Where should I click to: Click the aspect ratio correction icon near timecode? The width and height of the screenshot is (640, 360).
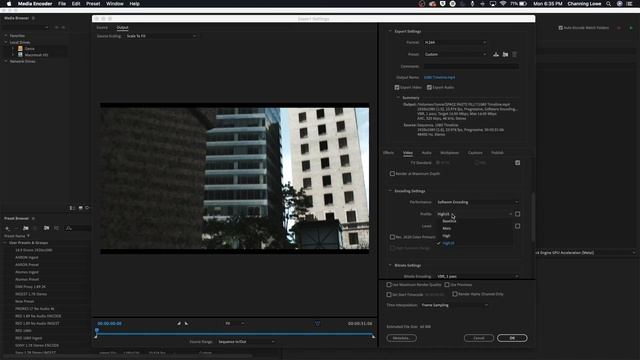(317, 324)
